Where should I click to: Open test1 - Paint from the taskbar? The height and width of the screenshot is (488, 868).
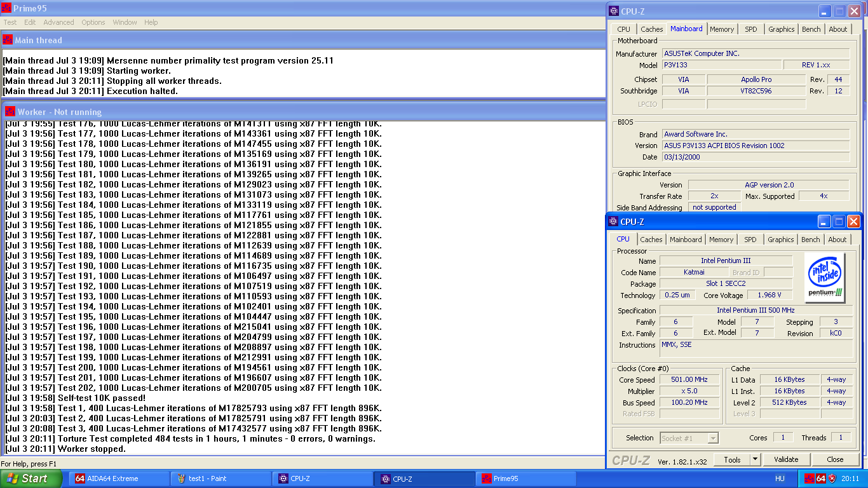pyautogui.click(x=220, y=478)
